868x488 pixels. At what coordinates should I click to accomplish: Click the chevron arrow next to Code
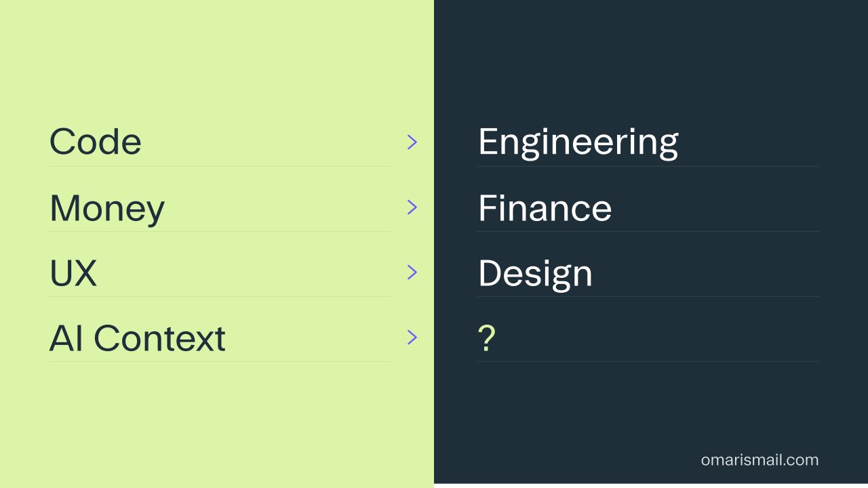[412, 142]
